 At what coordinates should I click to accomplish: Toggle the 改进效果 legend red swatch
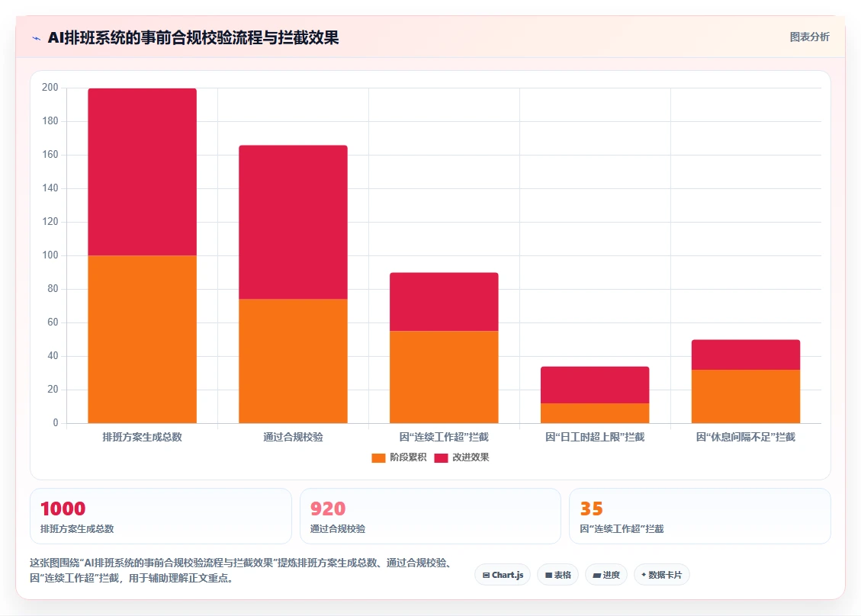[x=441, y=458]
